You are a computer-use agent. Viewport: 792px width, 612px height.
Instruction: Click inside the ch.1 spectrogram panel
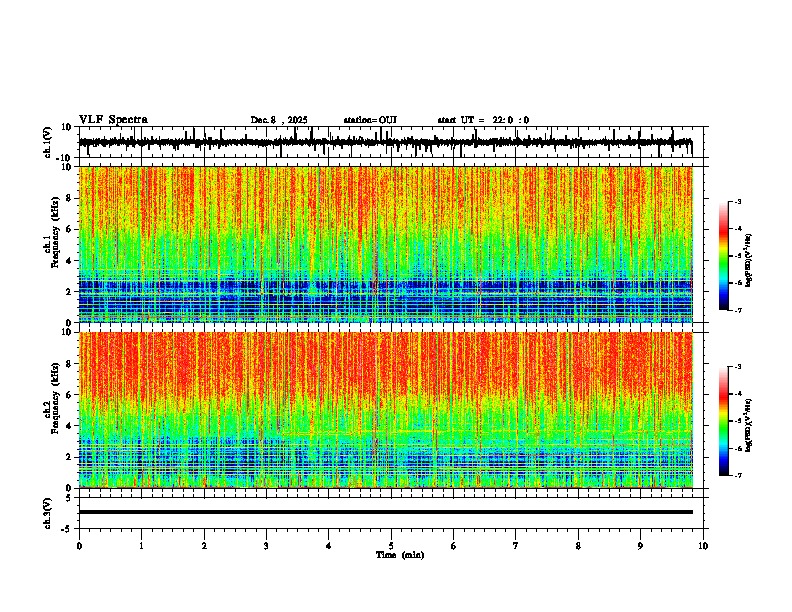pos(386,244)
